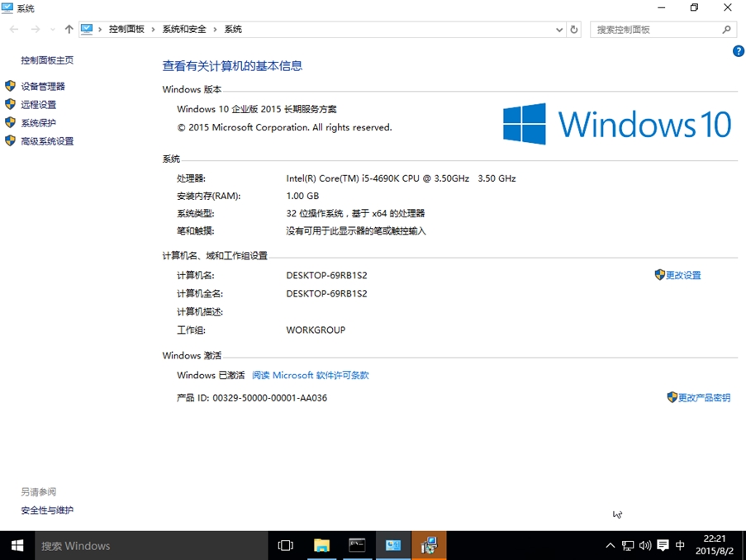
Task: Click the shield icon beside 设备管理器
Action: tap(11, 86)
